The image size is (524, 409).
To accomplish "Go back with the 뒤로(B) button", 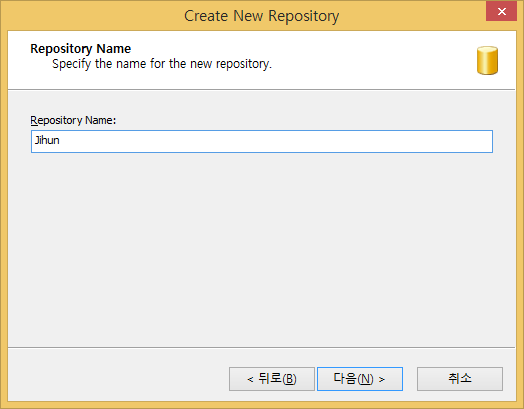I will (x=272, y=379).
